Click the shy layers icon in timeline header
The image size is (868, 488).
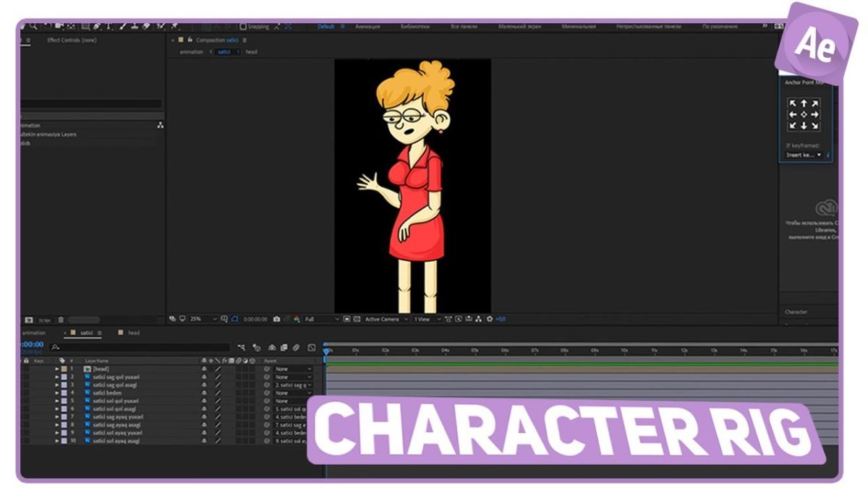pos(272,348)
